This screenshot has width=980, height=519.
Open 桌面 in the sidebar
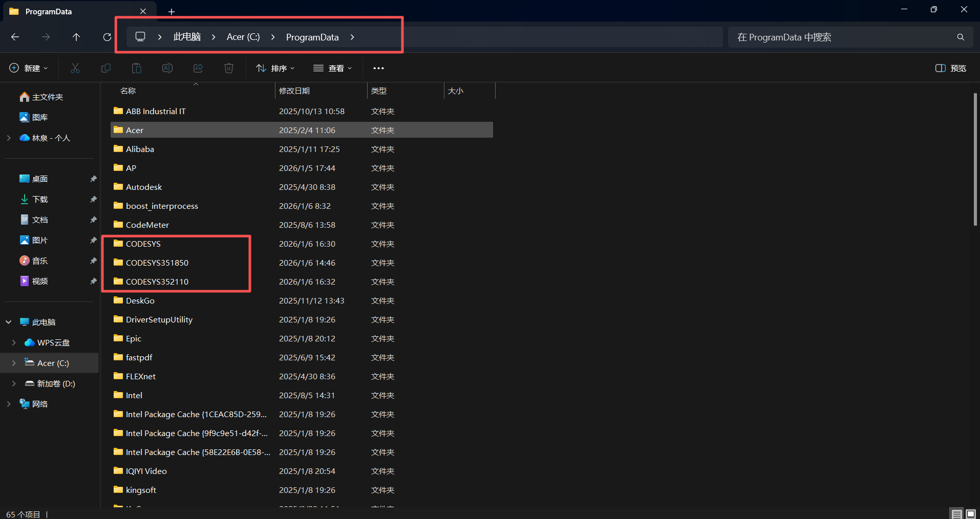point(40,179)
